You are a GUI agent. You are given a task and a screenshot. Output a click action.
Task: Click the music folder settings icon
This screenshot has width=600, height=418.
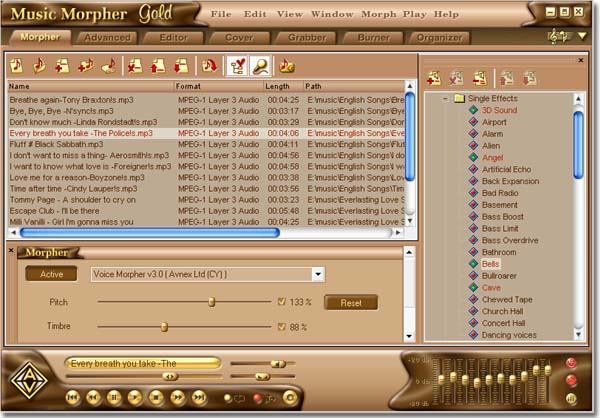tap(286, 66)
